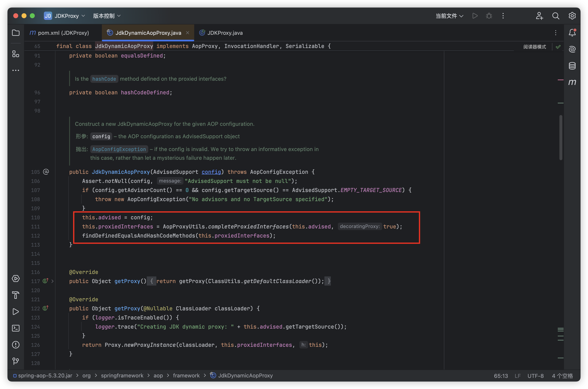Expand folded opening brace after getProxy()
The image size is (588, 389).
point(151,281)
